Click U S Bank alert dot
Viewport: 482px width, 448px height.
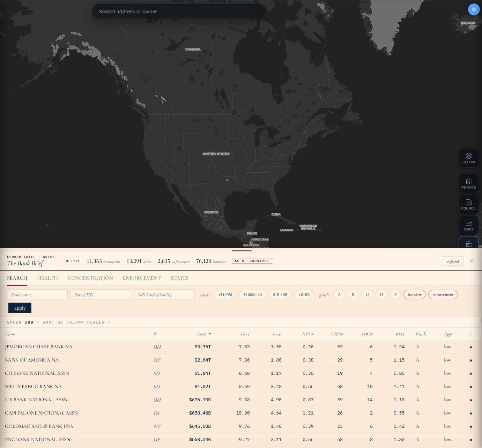tap(471, 400)
